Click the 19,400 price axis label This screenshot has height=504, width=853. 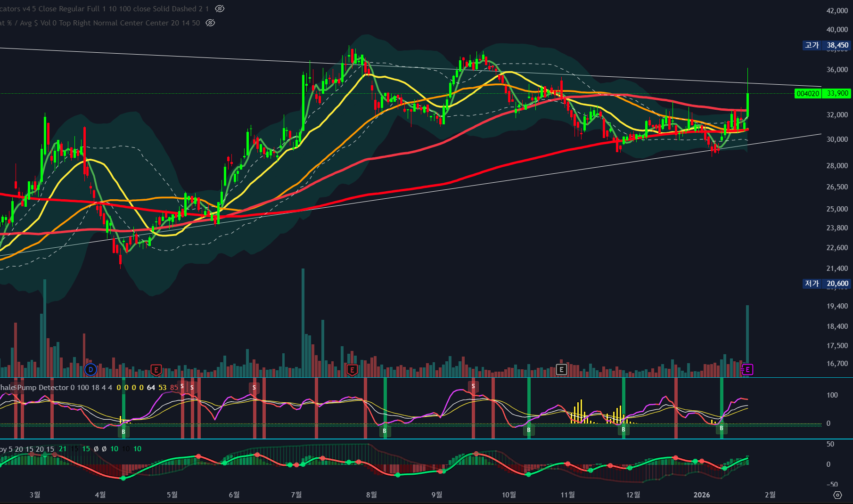pos(837,306)
